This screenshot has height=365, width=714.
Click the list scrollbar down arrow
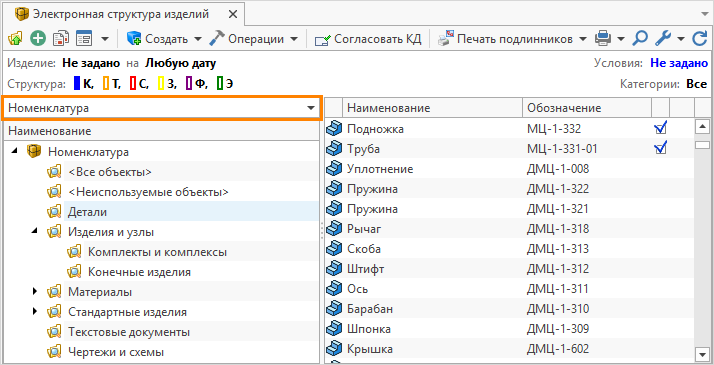[x=703, y=354]
